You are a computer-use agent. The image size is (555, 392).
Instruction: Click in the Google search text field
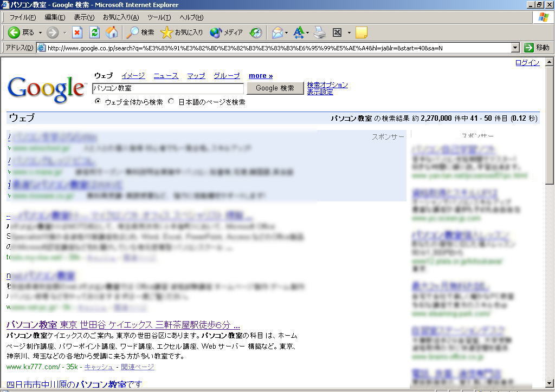(x=168, y=88)
